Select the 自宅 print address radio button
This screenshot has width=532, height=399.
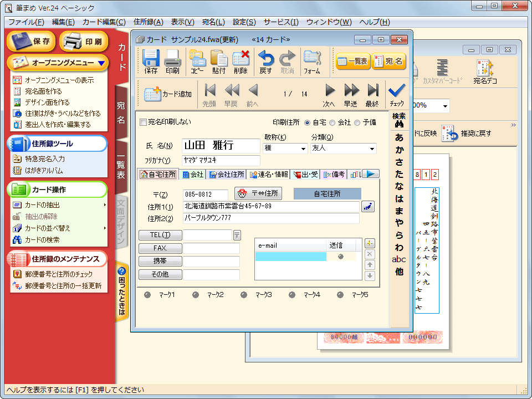coord(308,123)
